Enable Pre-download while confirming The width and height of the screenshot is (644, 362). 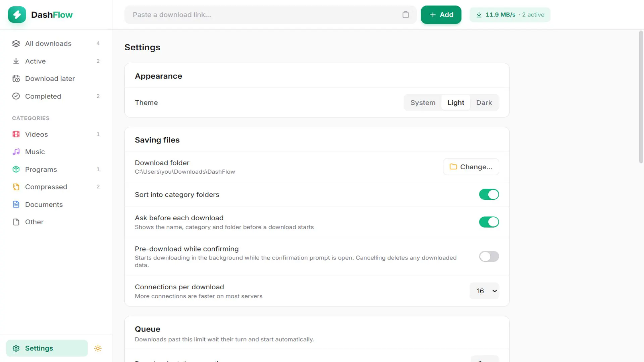click(489, 256)
